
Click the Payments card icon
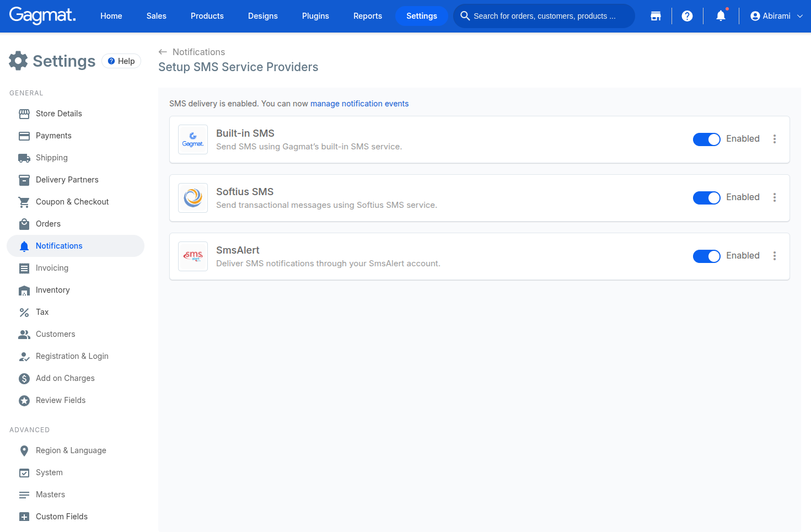pyautogui.click(x=24, y=136)
